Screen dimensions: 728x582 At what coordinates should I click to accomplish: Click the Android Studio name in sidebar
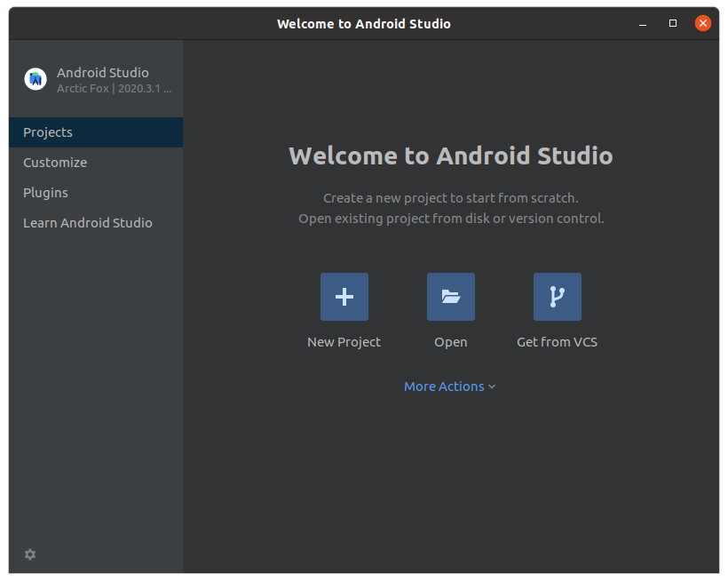click(x=103, y=73)
